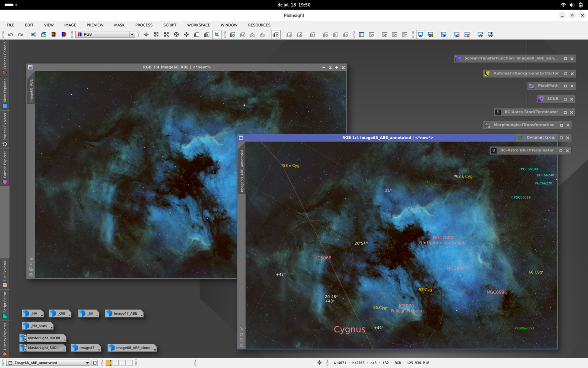588x368 pixels.
Task: Switch to the second workspace square
Action: (116, 363)
